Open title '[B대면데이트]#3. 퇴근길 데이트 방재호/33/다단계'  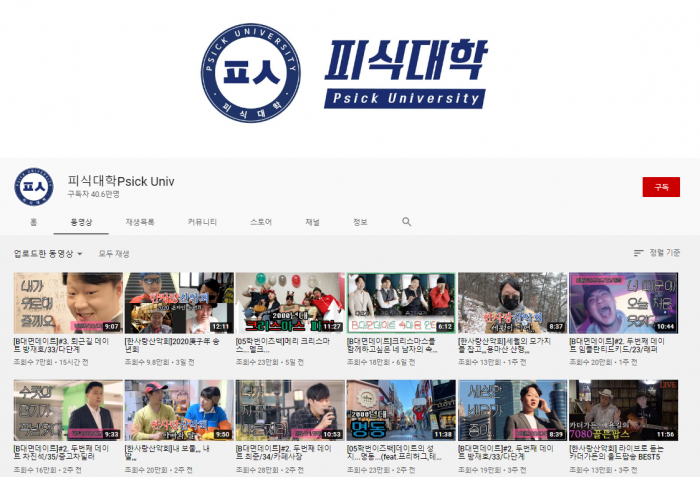tap(62, 345)
